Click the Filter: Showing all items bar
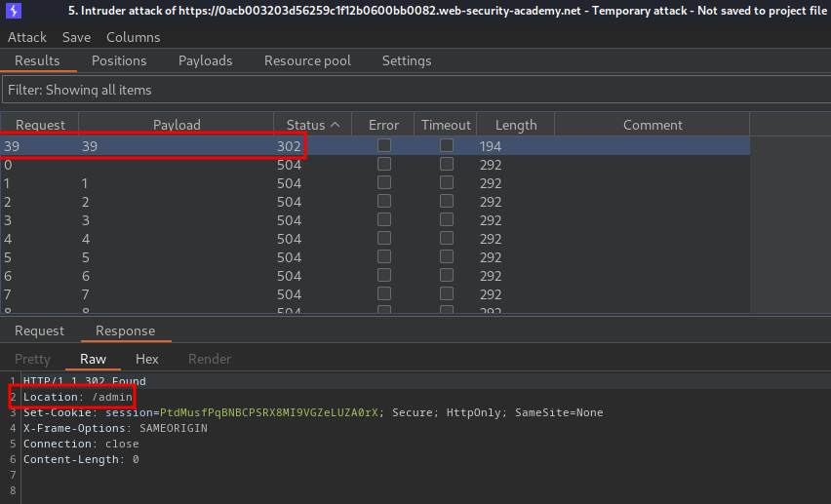The image size is (831, 504). 416,90
